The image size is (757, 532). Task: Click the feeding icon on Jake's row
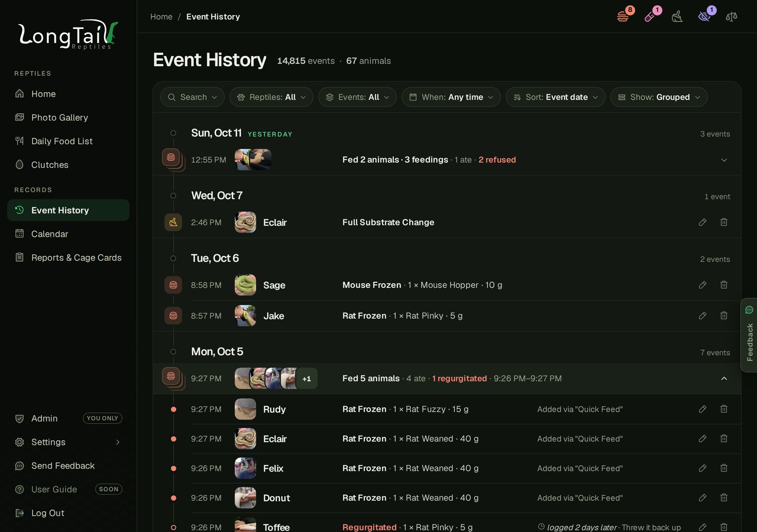173,315
